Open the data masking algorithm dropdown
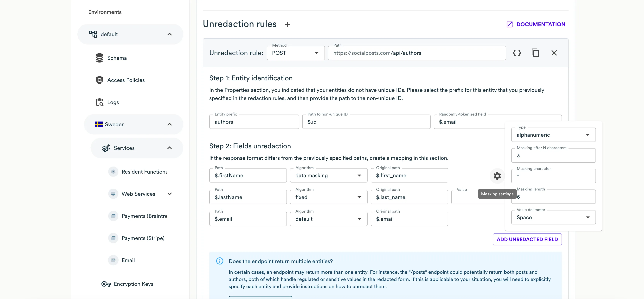The image size is (644, 299). click(x=328, y=176)
